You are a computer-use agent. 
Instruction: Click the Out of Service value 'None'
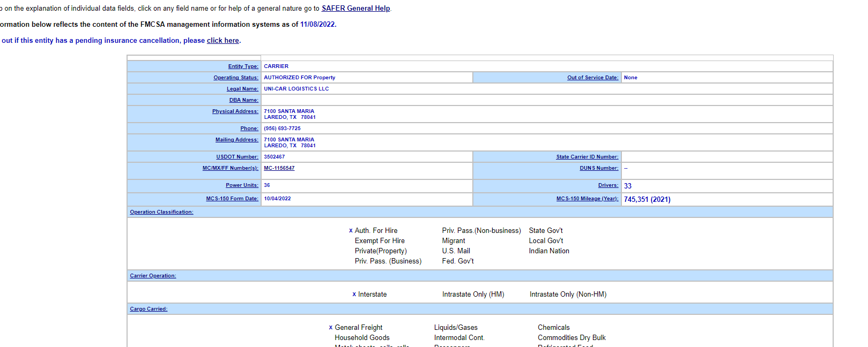[630, 78]
